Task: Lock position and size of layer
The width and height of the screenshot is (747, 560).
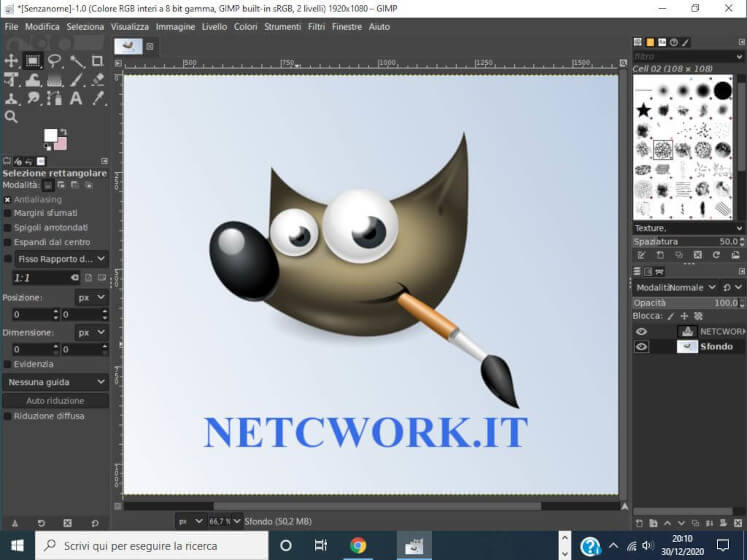Action: pyautogui.click(x=684, y=316)
